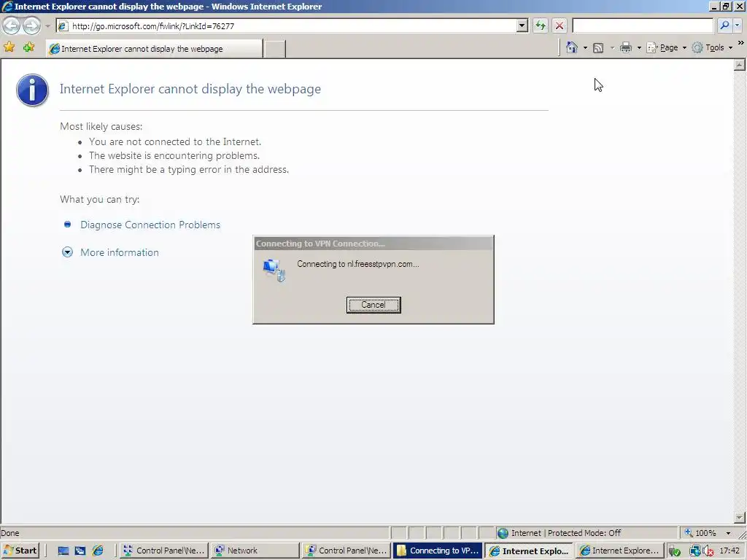This screenshot has width=747, height=560.
Task: Click the search input box
Action: tap(642, 26)
